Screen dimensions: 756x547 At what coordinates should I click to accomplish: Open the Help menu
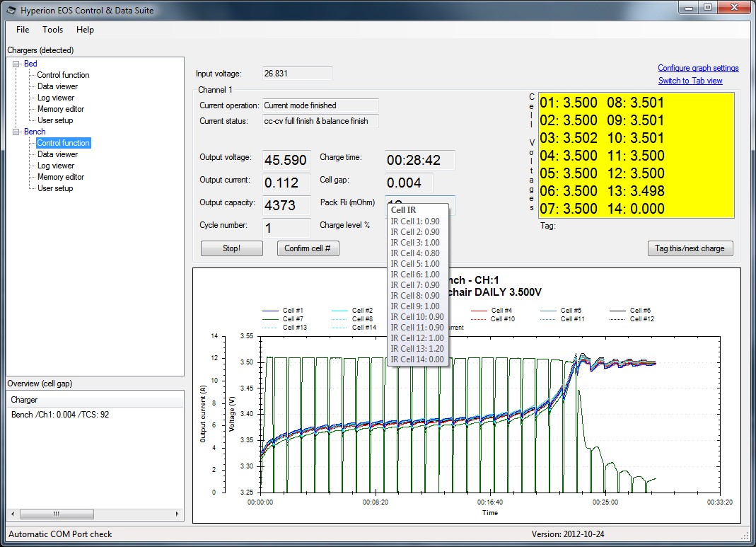(85, 30)
